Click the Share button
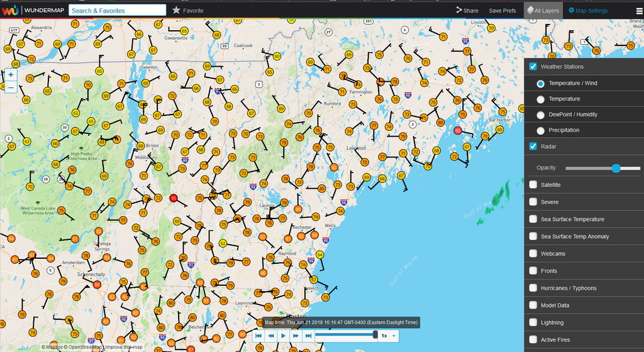This screenshot has height=352, width=644. 467,11
